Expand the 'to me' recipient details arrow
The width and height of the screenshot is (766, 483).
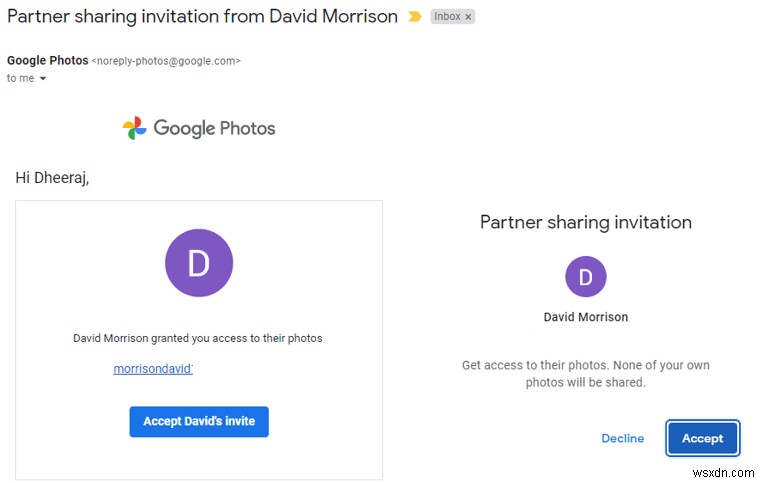pos(43,79)
